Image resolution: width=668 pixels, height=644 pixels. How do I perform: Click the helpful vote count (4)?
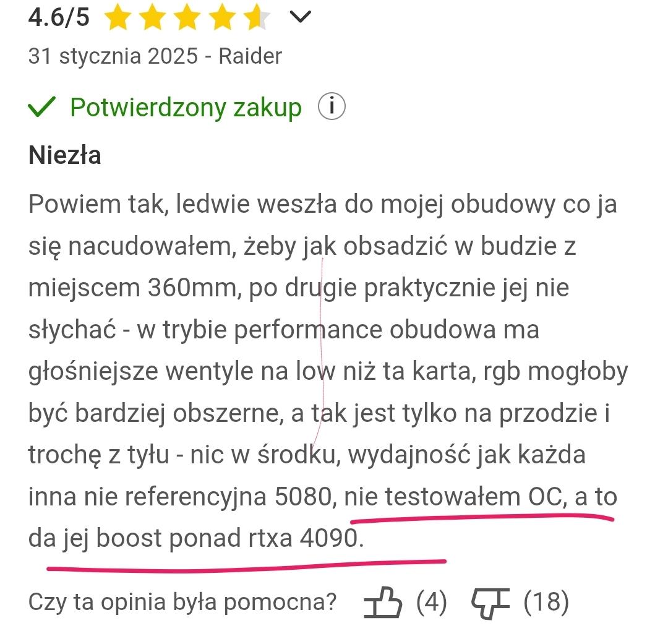point(432,602)
